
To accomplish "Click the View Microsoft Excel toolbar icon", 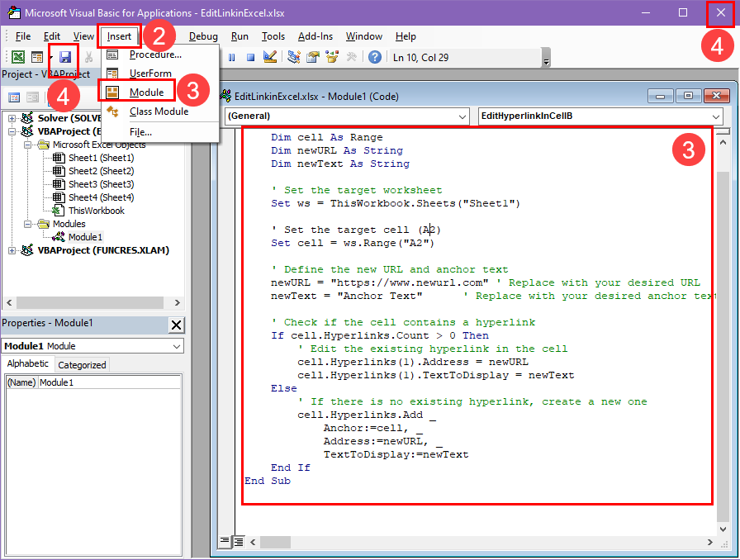I will (18, 57).
